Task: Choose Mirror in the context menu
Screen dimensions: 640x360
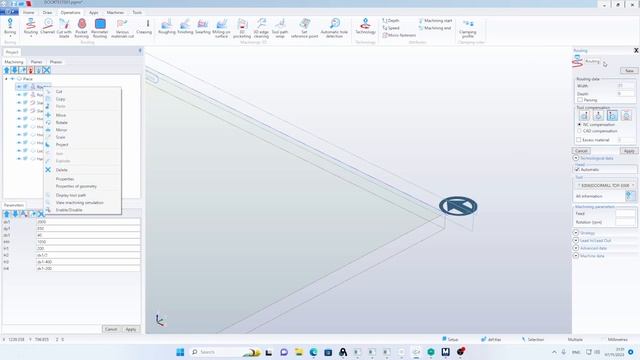Action: click(x=61, y=130)
